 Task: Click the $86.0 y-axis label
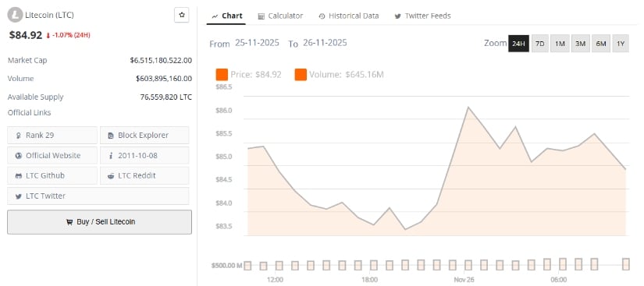coord(224,110)
